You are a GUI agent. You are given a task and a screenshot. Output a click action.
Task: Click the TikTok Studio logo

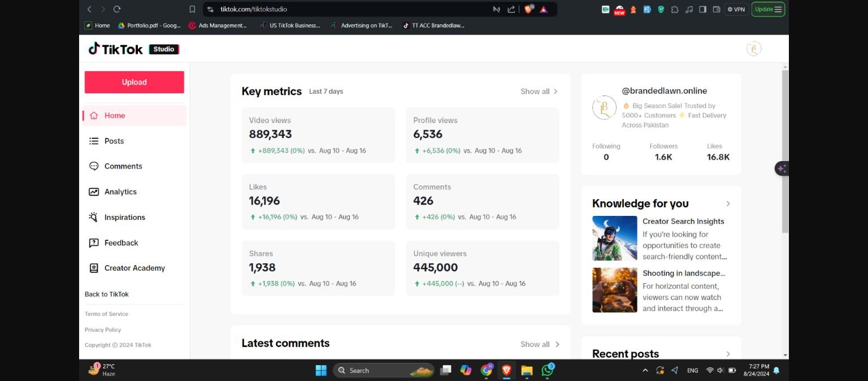click(x=133, y=49)
